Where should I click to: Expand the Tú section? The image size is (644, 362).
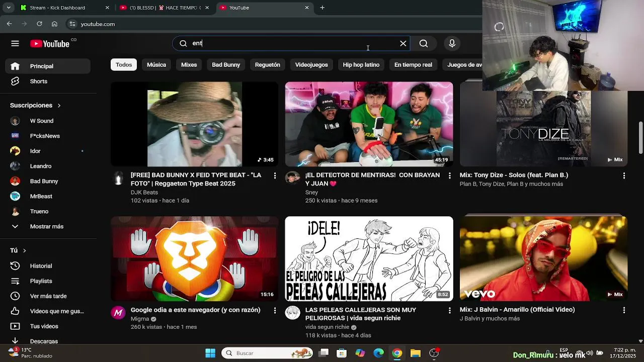coord(18,250)
